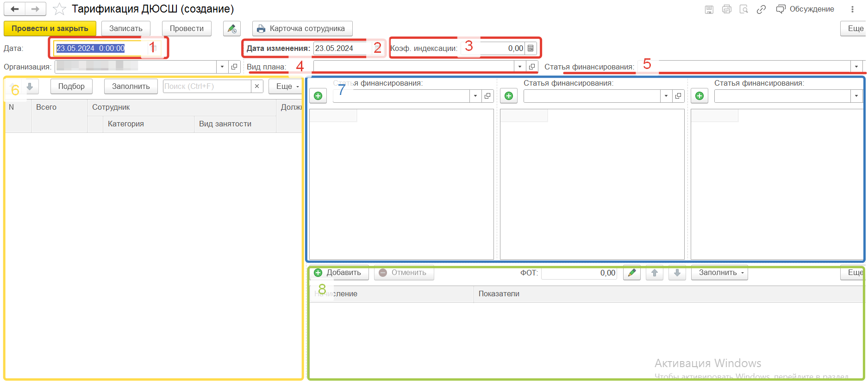868x381 pixels.
Task: Click move-up arrow in the accruals toolbar
Action: [x=655, y=273]
